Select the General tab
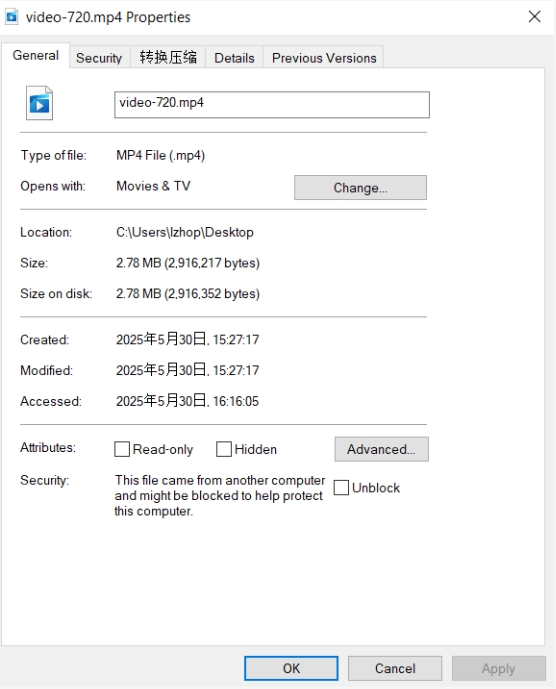This screenshot has width=556, height=689. coord(36,55)
